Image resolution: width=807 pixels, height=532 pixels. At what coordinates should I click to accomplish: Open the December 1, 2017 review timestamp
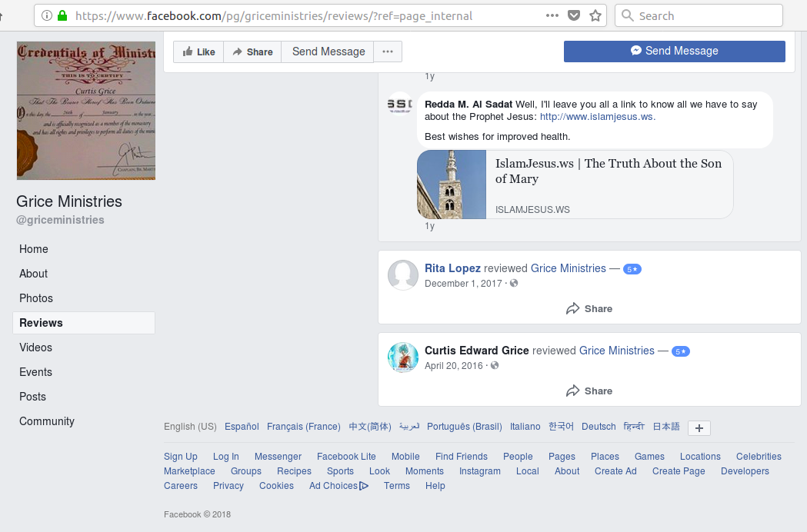pos(463,284)
